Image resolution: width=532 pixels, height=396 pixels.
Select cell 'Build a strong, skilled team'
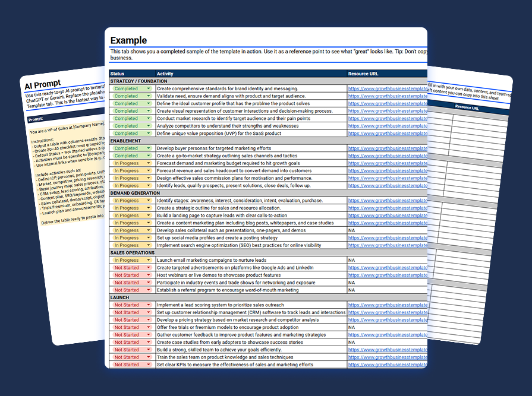click(x=251, y=349)
